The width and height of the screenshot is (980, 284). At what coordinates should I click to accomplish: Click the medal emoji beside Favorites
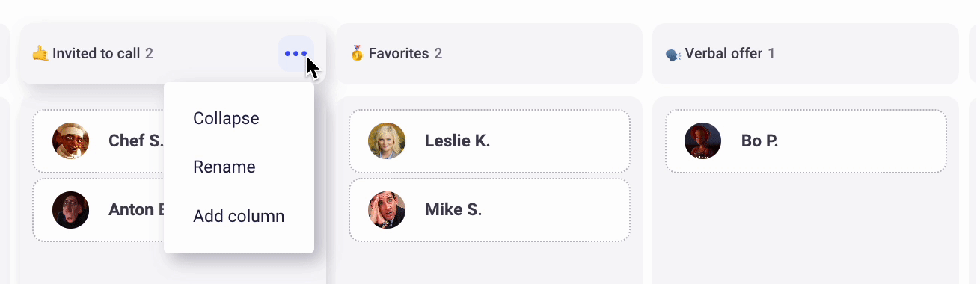pos(357,54)
